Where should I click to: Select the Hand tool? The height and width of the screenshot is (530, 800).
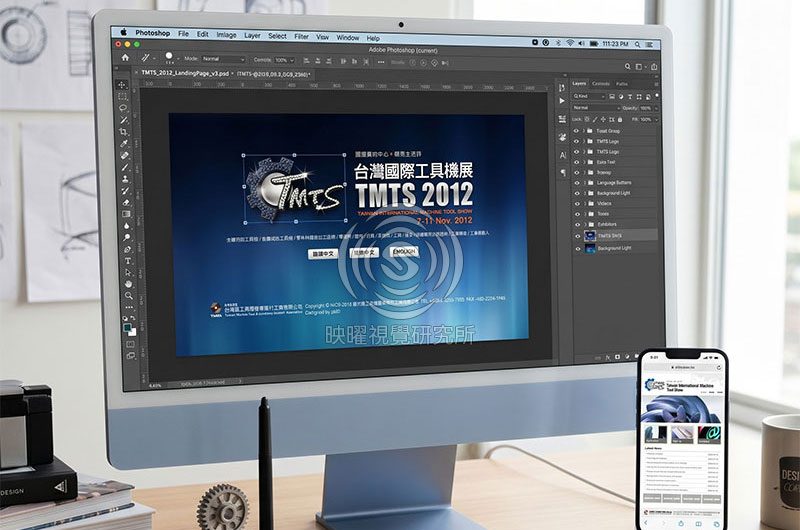tap(129, 284)
